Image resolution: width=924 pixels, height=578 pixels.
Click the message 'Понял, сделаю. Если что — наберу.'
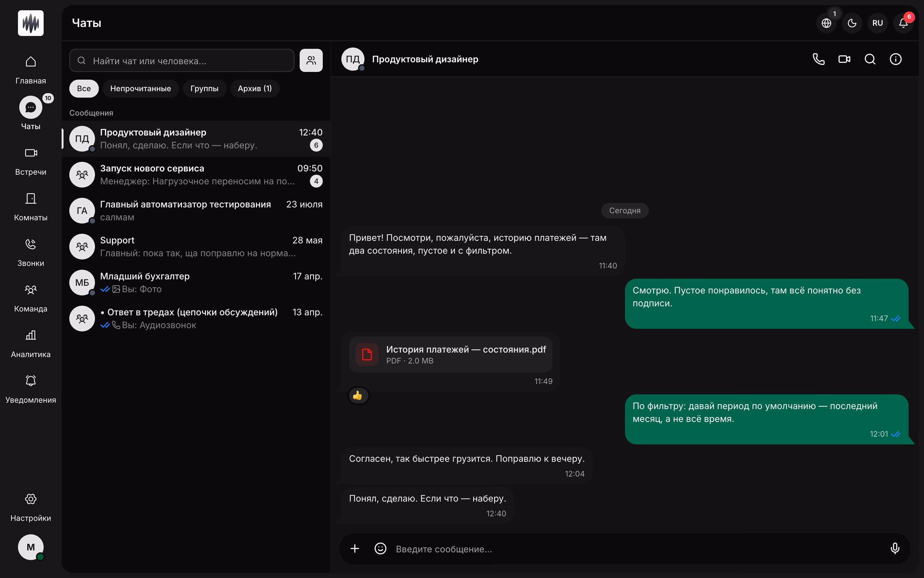[427, 505]
